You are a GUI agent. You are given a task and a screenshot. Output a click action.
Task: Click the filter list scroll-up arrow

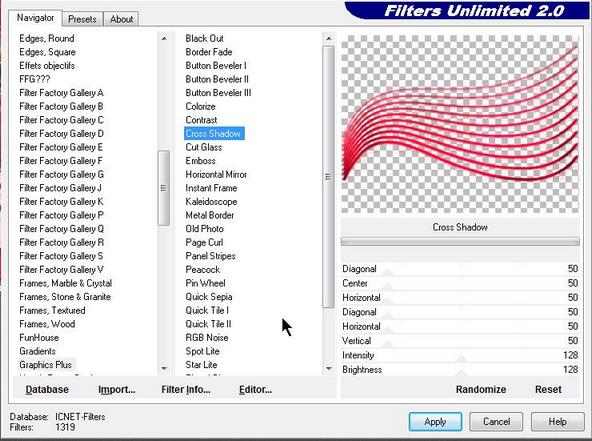[329, 39]
